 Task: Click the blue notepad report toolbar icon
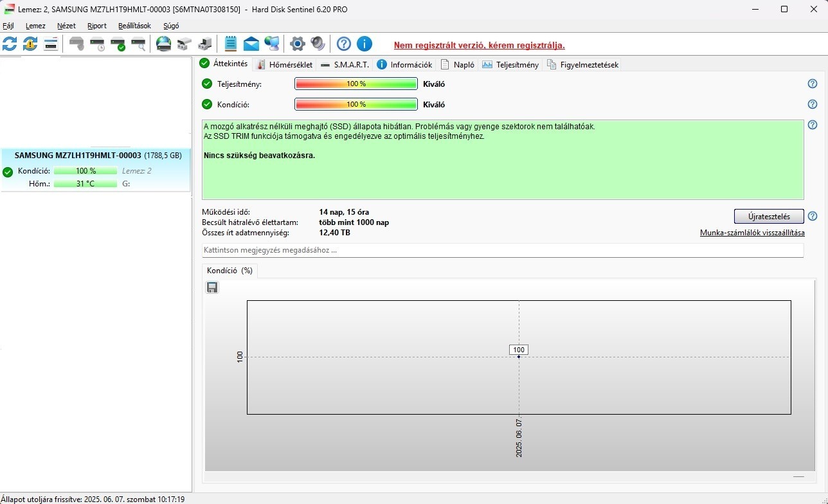(230, 44)
